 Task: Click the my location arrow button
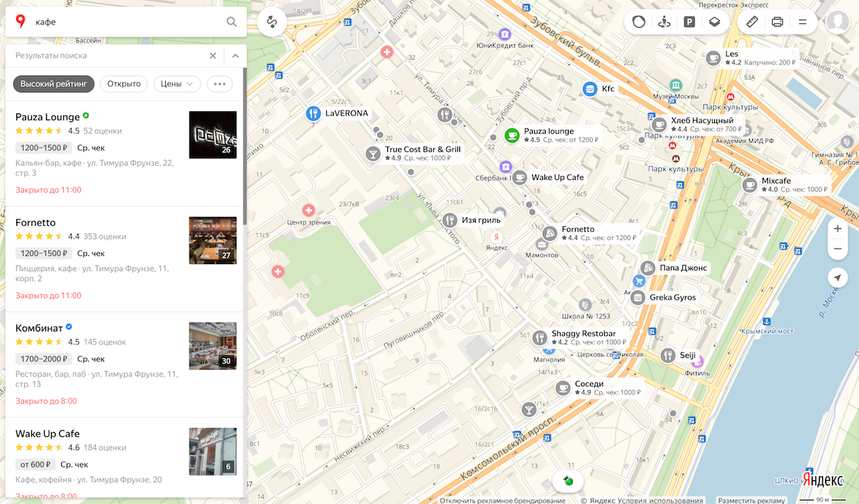837,278
